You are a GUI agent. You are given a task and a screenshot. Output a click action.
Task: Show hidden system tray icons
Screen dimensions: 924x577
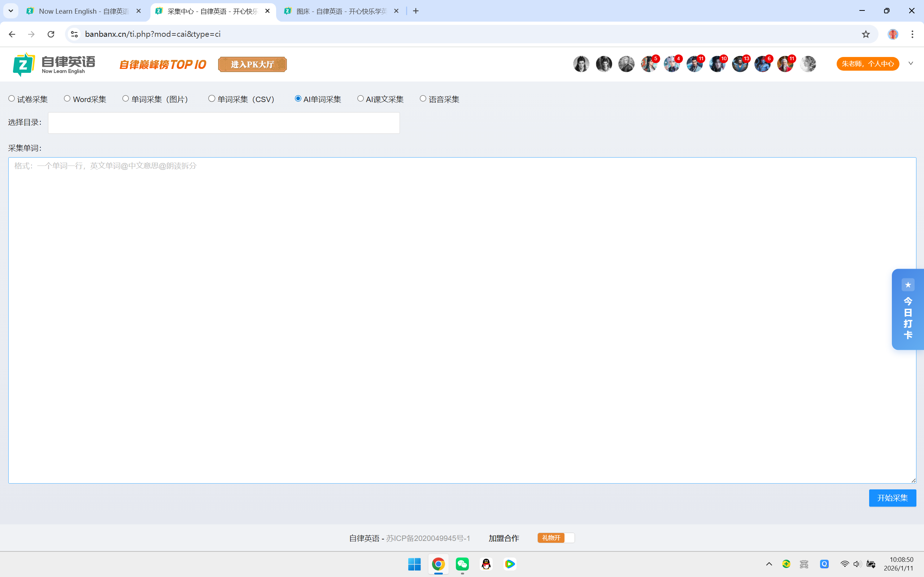(x=769, y=564)
